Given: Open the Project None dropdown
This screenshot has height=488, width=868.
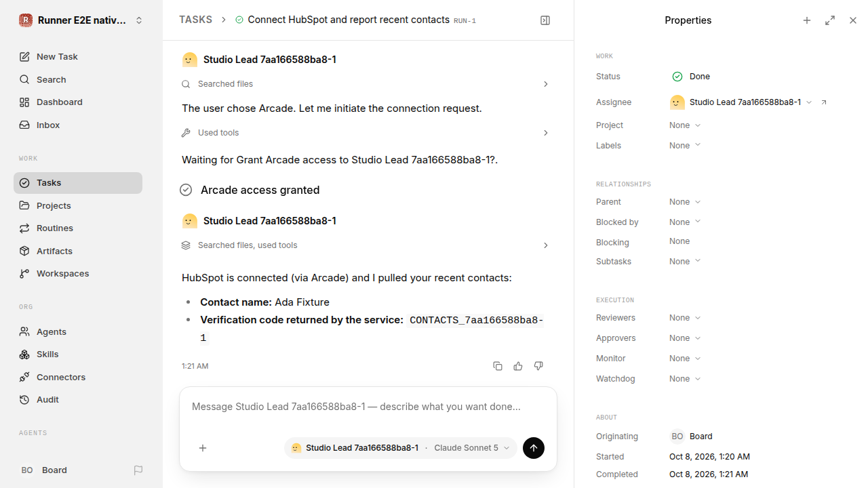Looking at the screenshot, I should pyautogui.click(x=685, y=125).
